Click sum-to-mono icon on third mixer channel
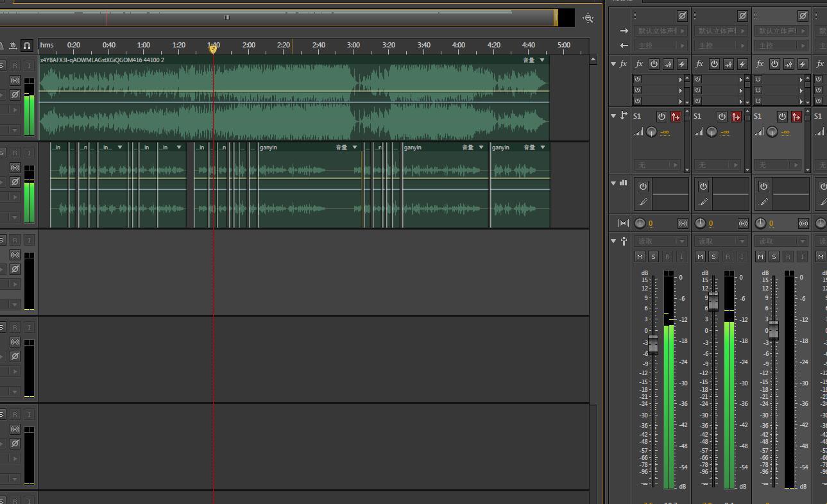Viewport: 827px width, 504px height. 803,223
